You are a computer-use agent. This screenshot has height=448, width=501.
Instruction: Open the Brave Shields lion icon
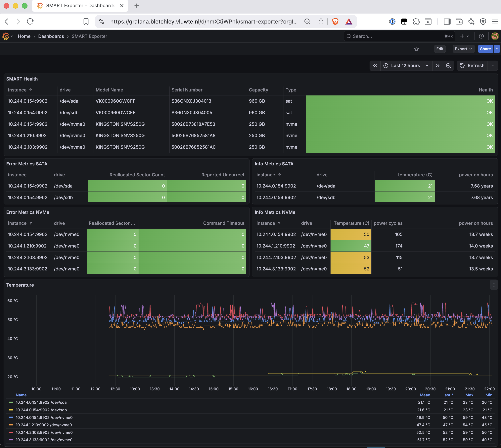tap(335, 22)
